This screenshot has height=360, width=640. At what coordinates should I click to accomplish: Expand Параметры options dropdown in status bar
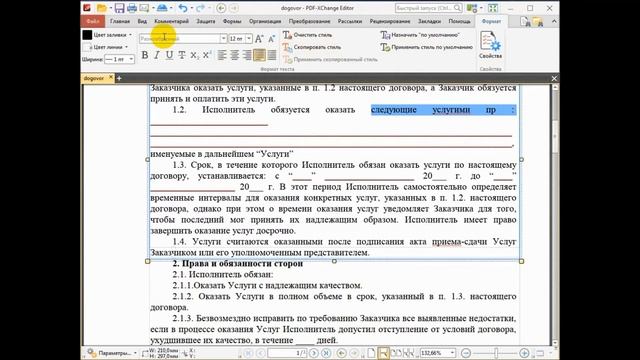click(135, 353)
